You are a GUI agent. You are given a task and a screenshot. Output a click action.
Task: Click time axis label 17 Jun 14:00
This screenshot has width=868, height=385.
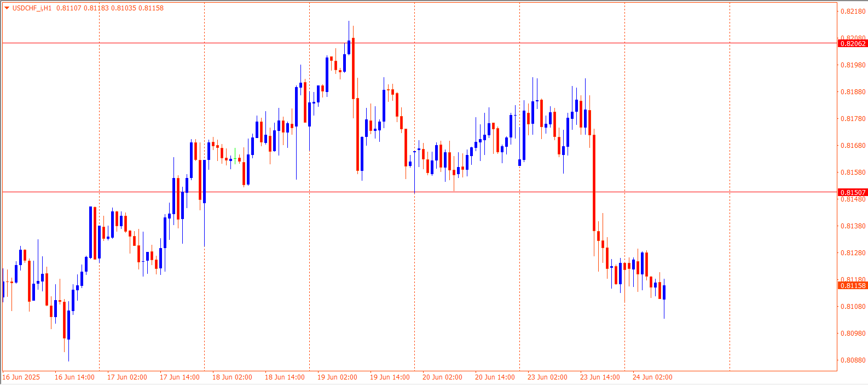coord(180,377)
